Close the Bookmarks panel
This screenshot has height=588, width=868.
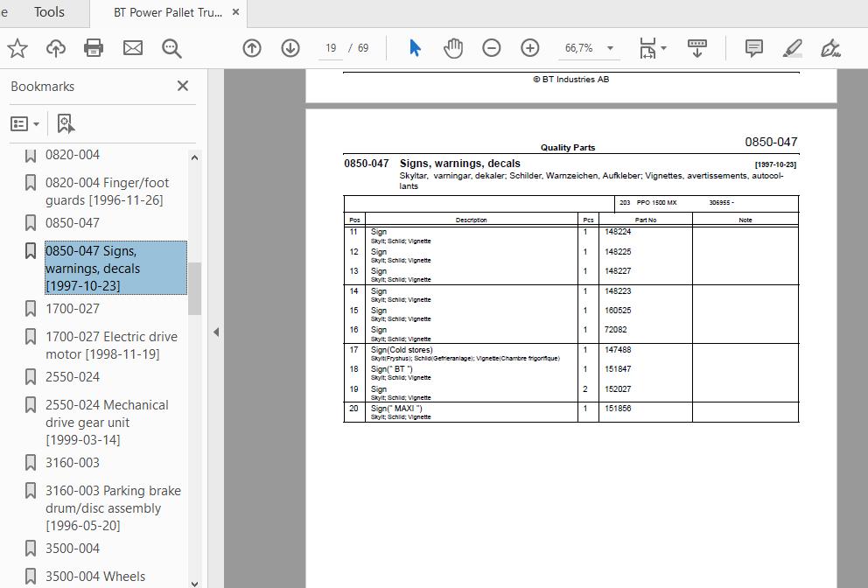(183, 86)
